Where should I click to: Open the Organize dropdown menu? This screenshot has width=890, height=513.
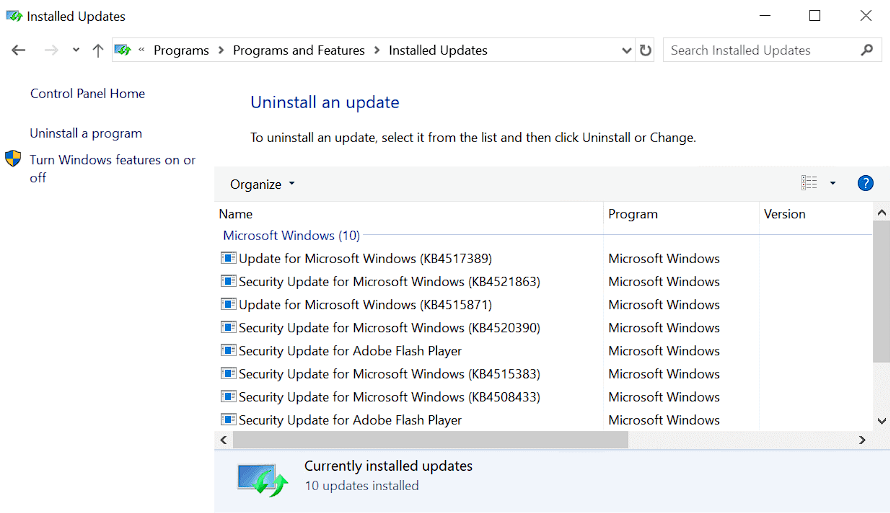tap(262, 184)
